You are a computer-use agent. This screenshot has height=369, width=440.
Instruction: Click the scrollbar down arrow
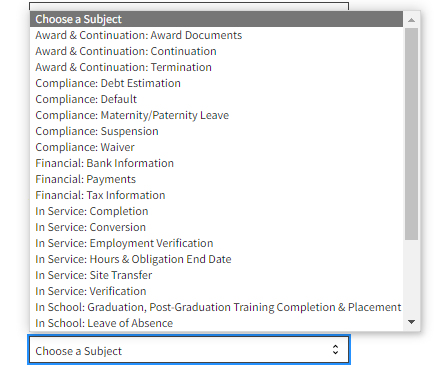(x=411, y=322)
